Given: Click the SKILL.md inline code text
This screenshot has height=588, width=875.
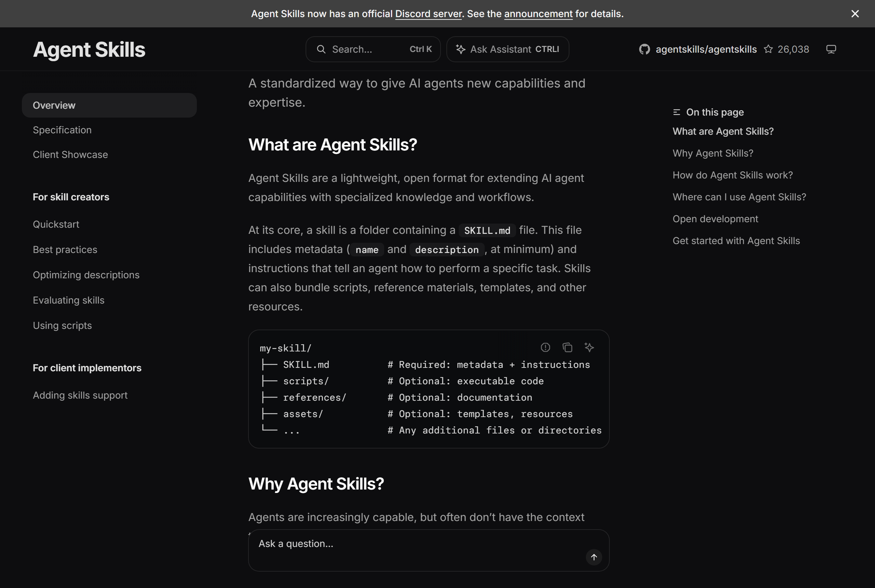Looking at the screenshot, I should coord(487,230).
